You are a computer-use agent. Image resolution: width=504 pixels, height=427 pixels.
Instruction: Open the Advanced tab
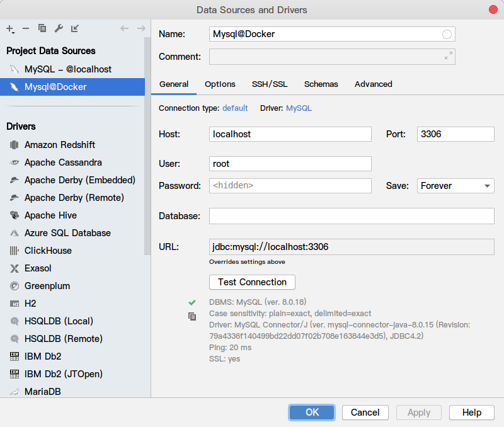(x=373, y=84)
